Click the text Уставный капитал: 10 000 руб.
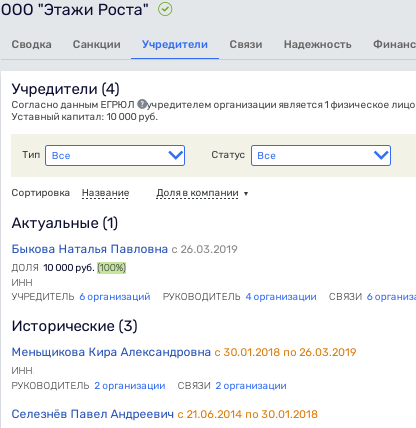416x428 pixels. (85, 117)
